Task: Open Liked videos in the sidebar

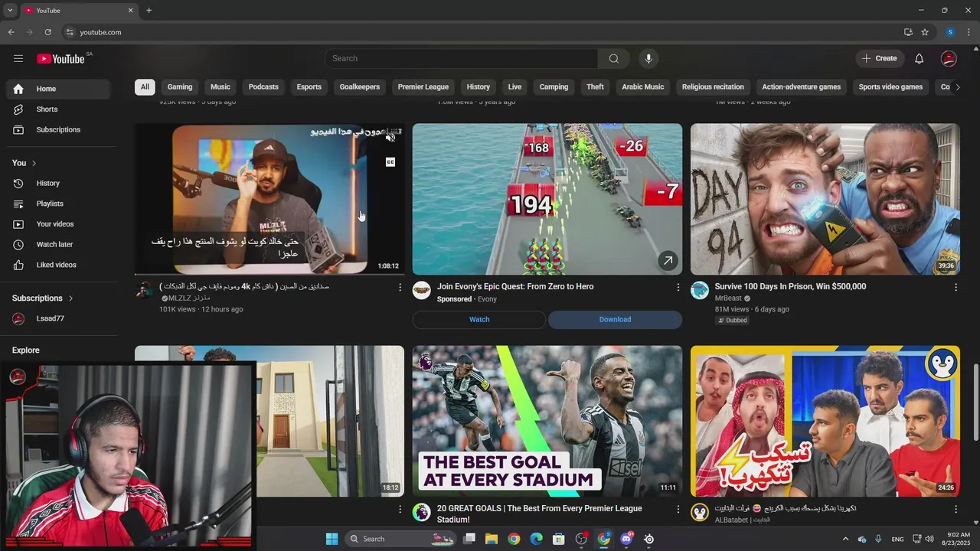Action: point(58,265)
